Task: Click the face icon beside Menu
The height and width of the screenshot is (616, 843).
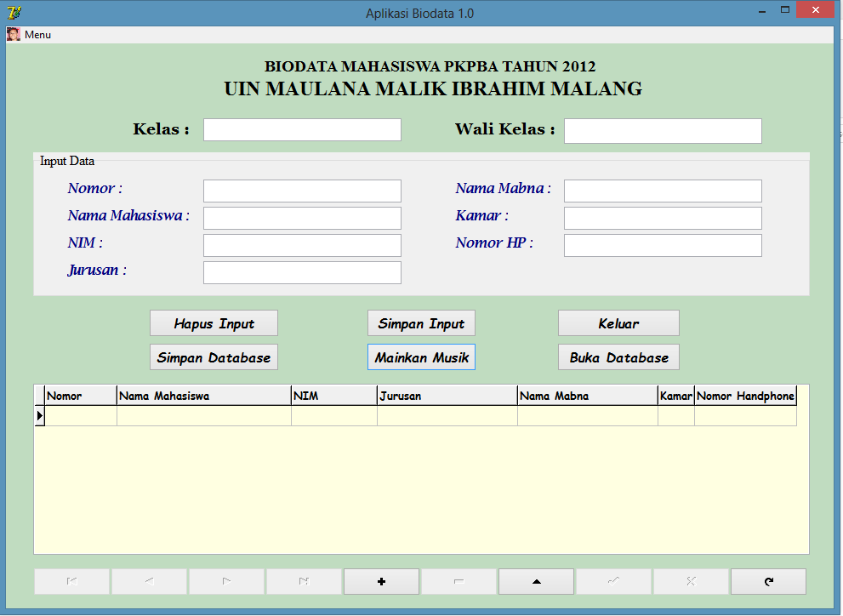Action: [12, 34]
